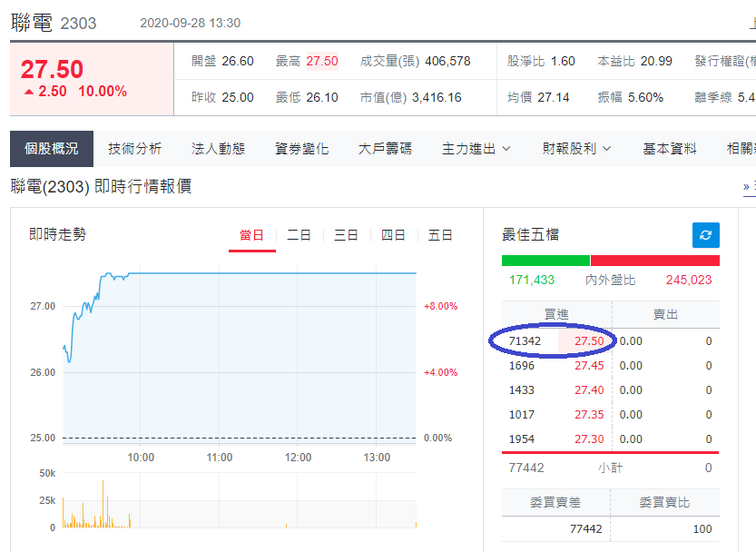Click the 最低 26.10 value

322,97
